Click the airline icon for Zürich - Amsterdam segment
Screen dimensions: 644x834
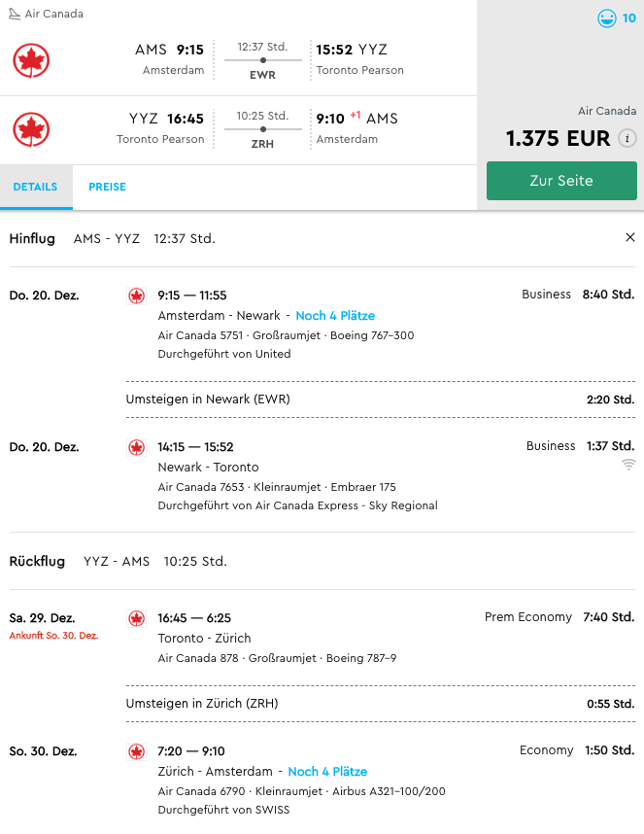click(x=137, y=751)
